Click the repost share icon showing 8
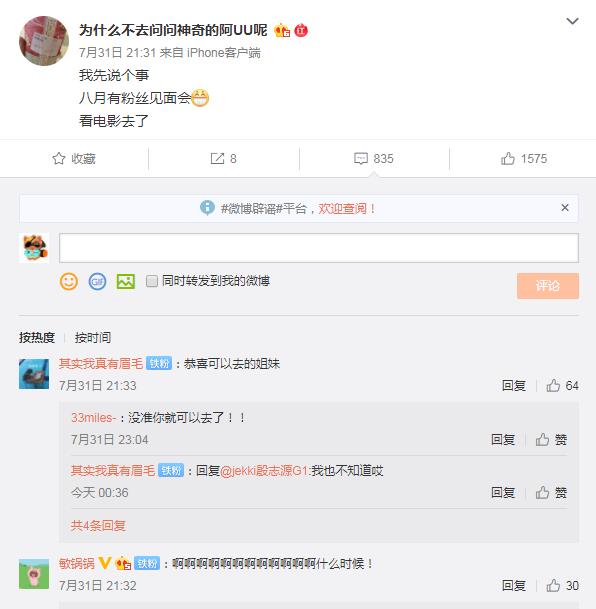Viewport: 596px width, 609px height. click(217, 158)
